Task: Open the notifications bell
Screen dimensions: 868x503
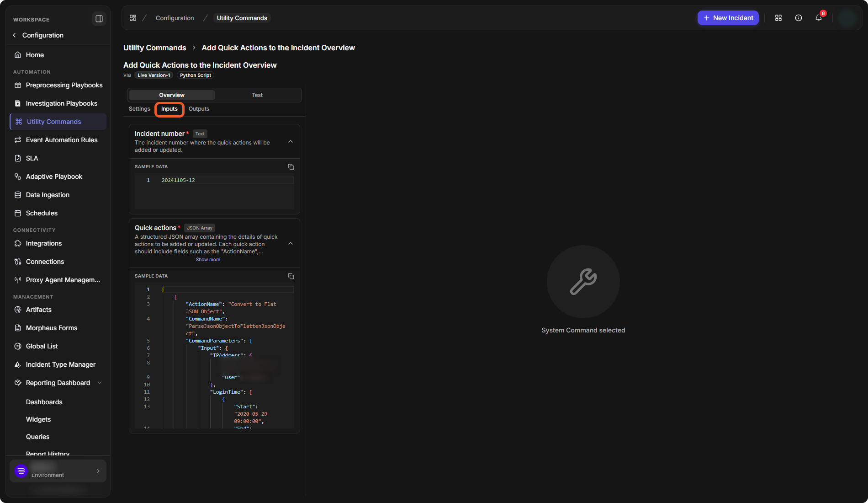Action: coord(819,18)
